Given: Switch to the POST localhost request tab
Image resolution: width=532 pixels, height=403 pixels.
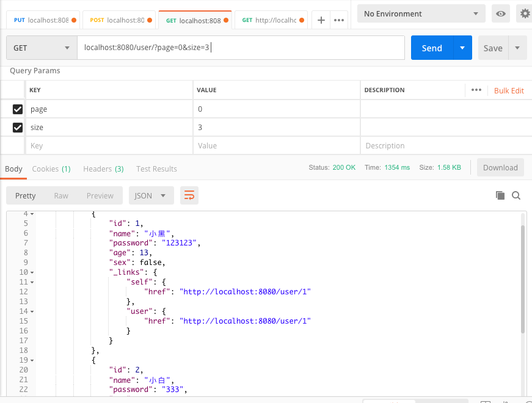Looking at the screenshot, I should click(119, 20).
